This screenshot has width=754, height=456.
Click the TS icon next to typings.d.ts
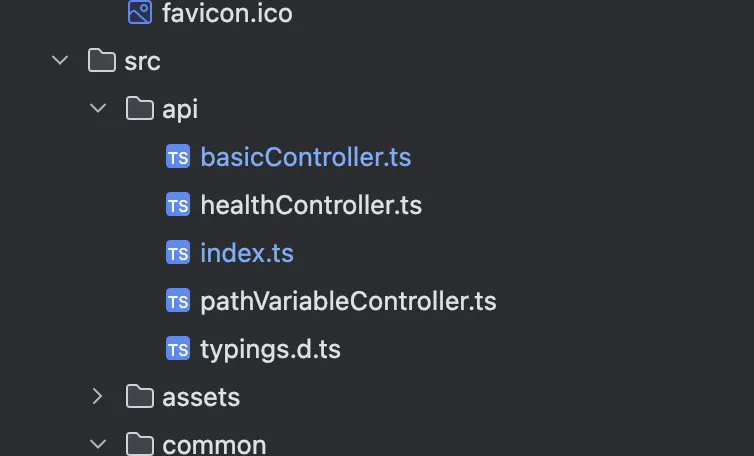[178, 349]
